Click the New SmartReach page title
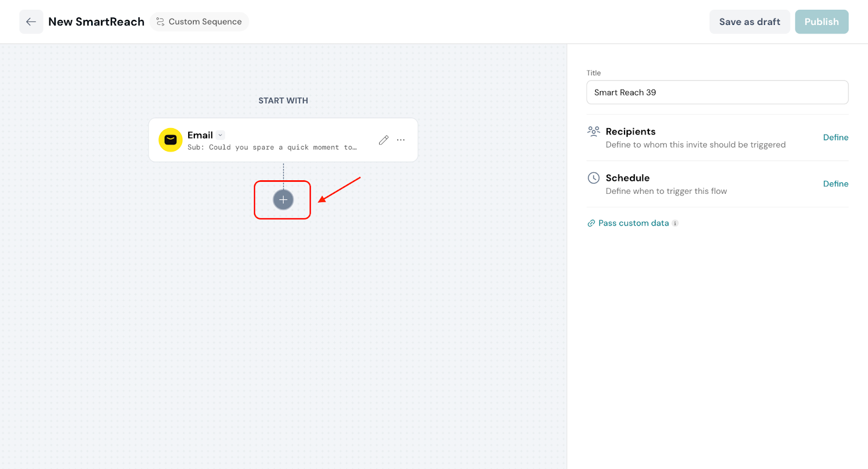 click(x=97, y=22)
